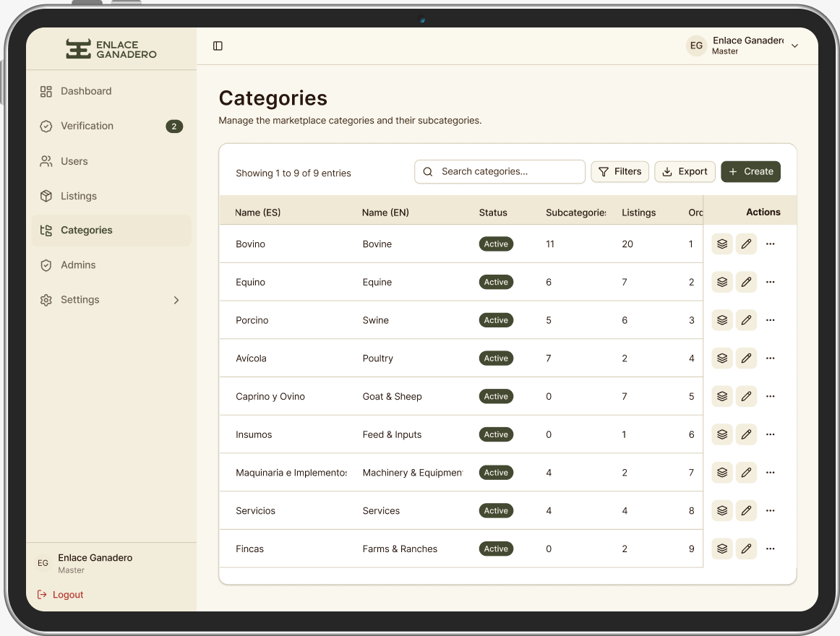Open the Admins section

[111, 265]
